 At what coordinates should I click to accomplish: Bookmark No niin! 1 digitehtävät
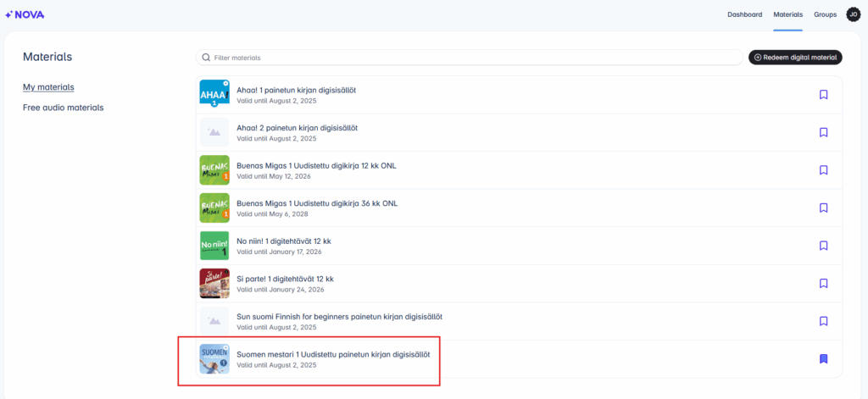(823, 245)
